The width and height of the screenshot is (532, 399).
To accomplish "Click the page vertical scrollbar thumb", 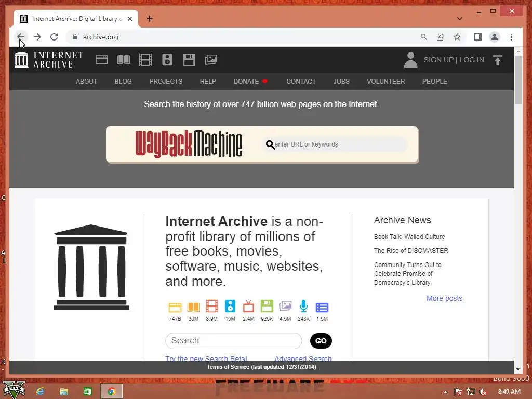I will 518,80.
